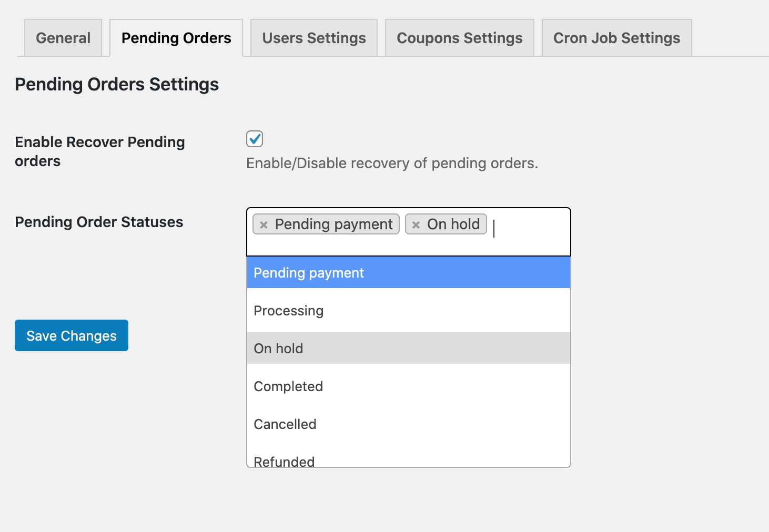
Task: Remove the Pending payment tag
Action: 264,225
